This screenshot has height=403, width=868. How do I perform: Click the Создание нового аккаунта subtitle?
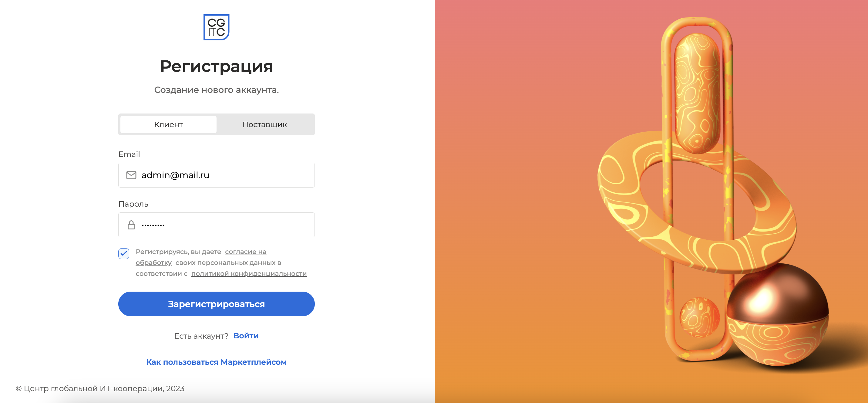pyautogui.click(x=216, y=90)
